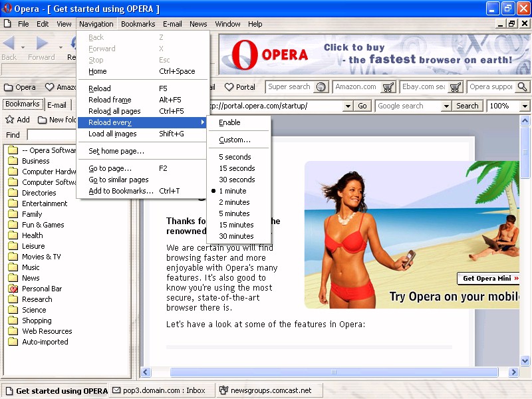Click the Opera support search magnifier icon
The image size is (532, 399).
click(x=522, y=87)
